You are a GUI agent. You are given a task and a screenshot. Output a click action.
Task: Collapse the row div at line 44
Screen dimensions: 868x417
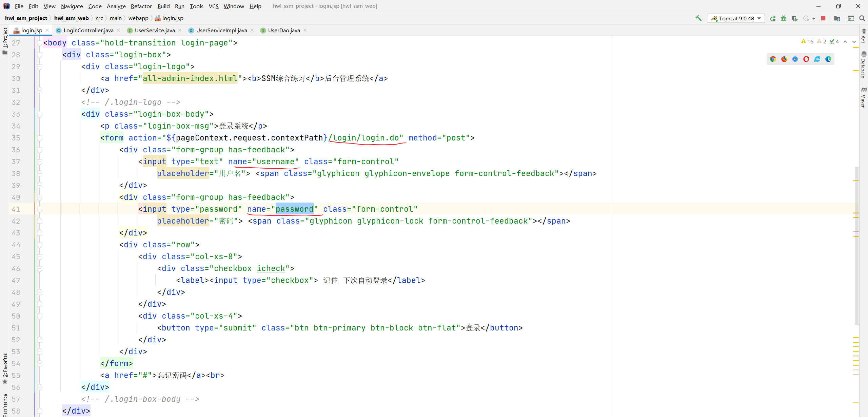coord(40,245)
